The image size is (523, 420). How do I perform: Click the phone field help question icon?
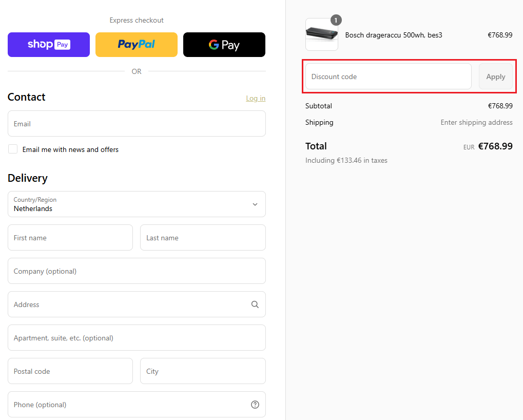pyautogui.click(x=255, y=405)
